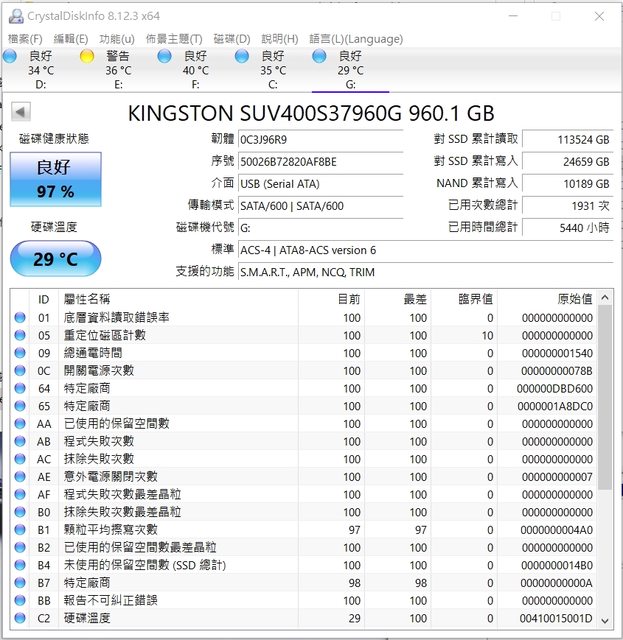
Task: Click the G: drive status orb
Action: 319,57
